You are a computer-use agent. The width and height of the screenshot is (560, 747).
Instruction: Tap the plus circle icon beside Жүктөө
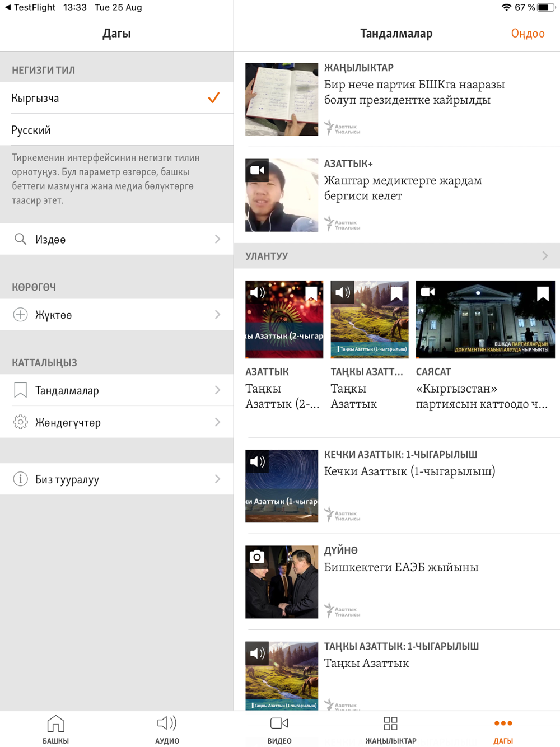click(x=20, y=315)
